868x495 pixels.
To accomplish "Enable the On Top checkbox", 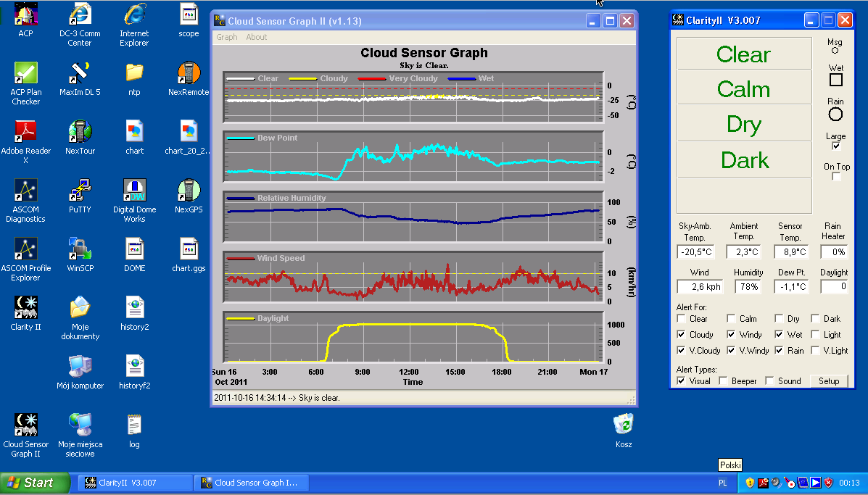I will click(x=836, y=176).
